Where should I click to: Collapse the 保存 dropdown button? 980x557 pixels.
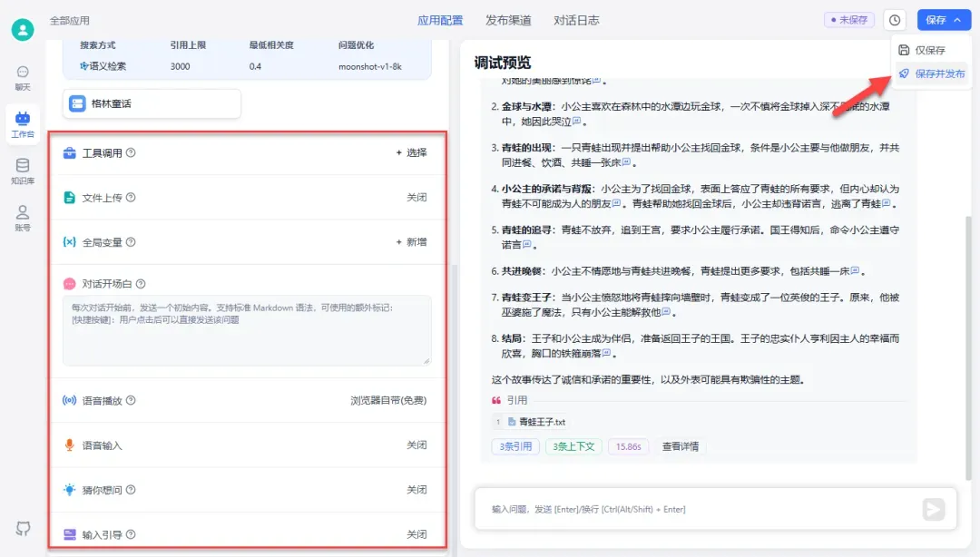(944, 20)
